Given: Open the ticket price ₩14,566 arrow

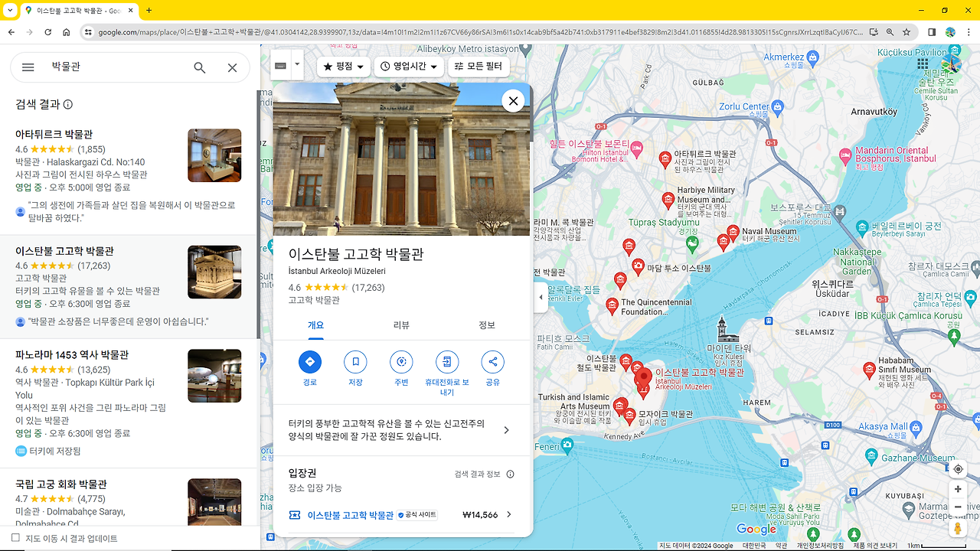Looking at the screenshot, I should 508,515.
